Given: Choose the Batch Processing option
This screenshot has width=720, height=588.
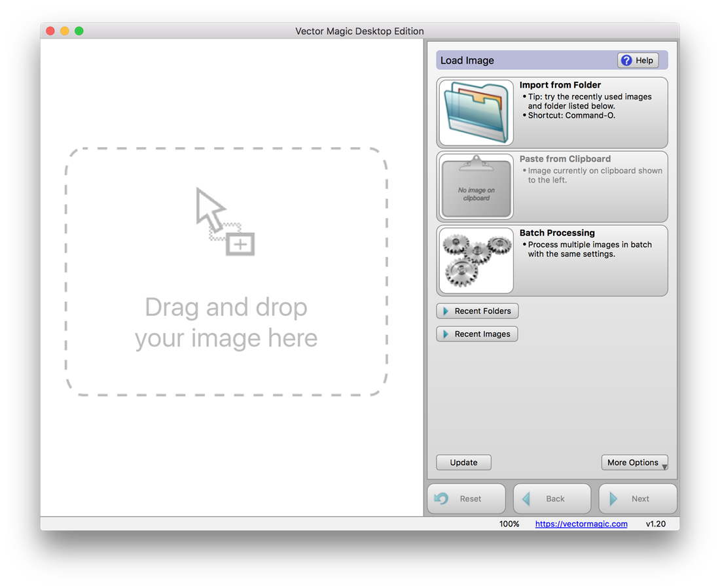Looking at the screenshot, I should [557, 232].
